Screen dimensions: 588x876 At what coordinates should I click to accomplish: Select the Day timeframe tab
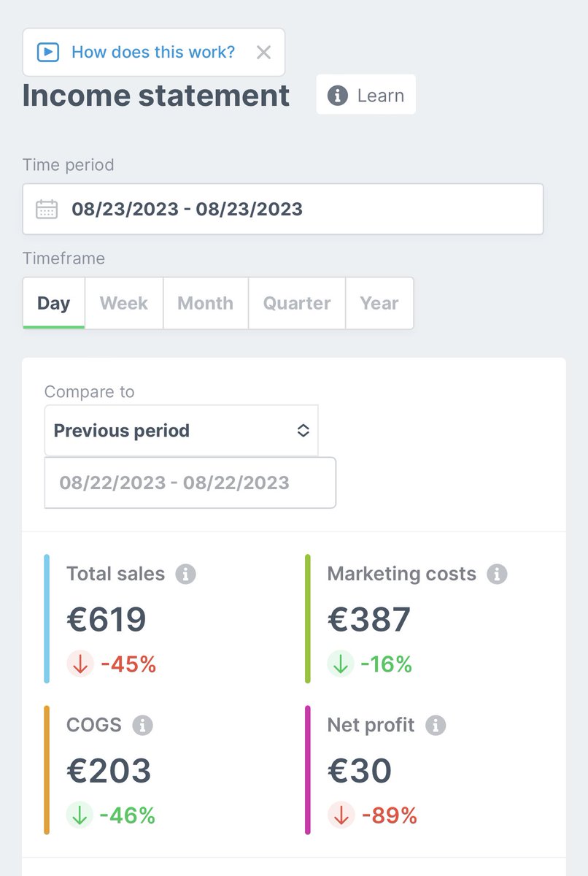point(53,303)
